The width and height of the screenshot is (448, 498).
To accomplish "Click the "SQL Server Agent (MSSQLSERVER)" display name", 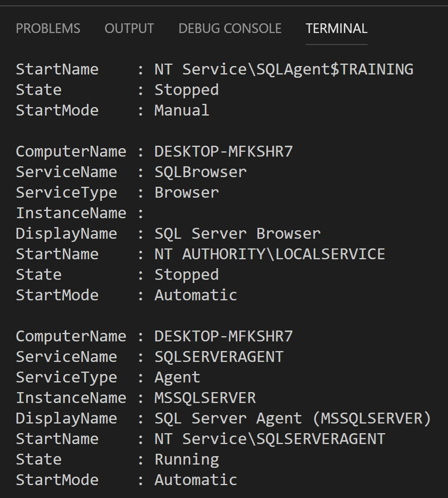I will coord(292,418).
